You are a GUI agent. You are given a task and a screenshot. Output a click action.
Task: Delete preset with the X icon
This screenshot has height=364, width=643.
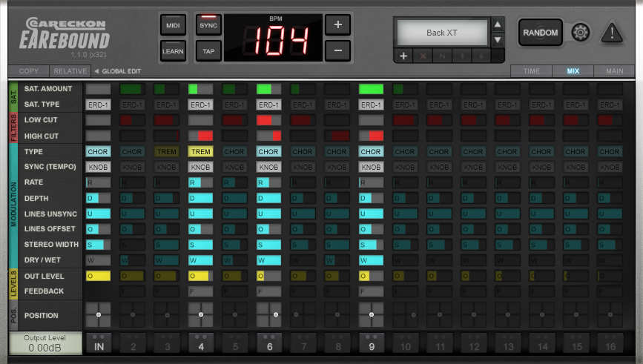point(423,56)
